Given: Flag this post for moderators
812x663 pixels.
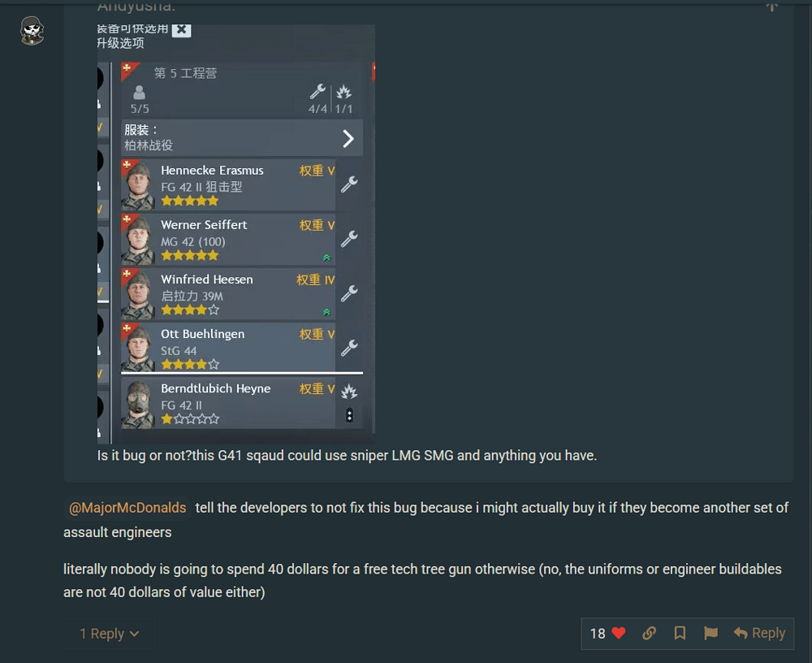Looking at the screenshot, I should (x=710, y=633).
